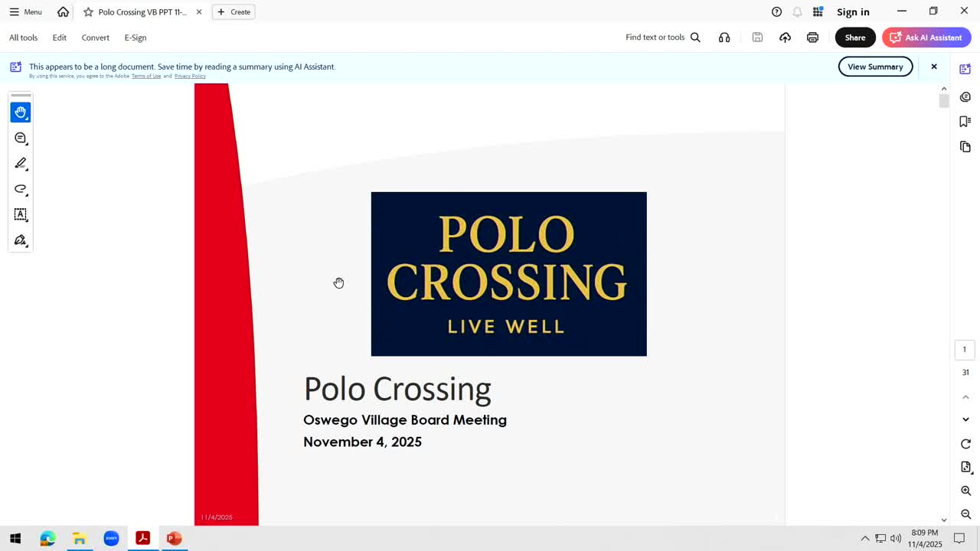Open Zoom from the taskbar

pos(111,539)
